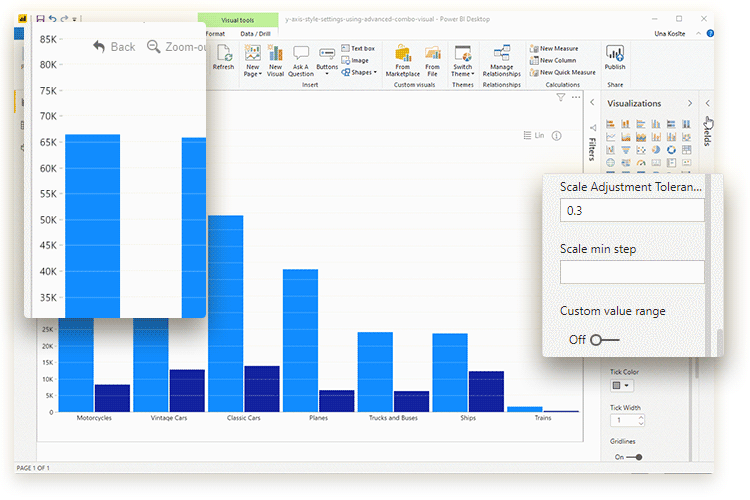Image resolution: width=750 pixels, height=500 pixels.
Task: Select the Planes light blue bar
Action: coord(300,340)
